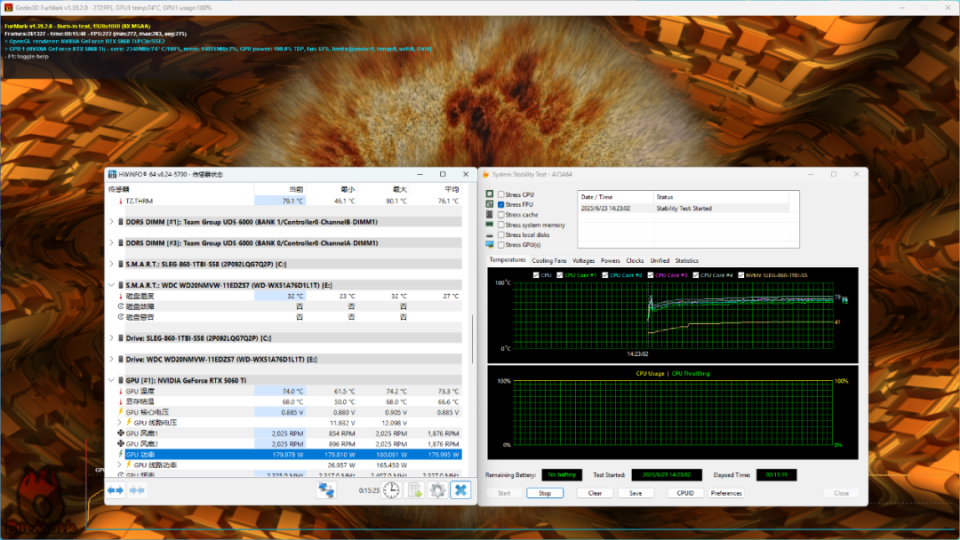The width and height of the screenshot is (960, 540).
Task: Click the cache chip icon beside Stress cache
Action: [x=489, y=215]
